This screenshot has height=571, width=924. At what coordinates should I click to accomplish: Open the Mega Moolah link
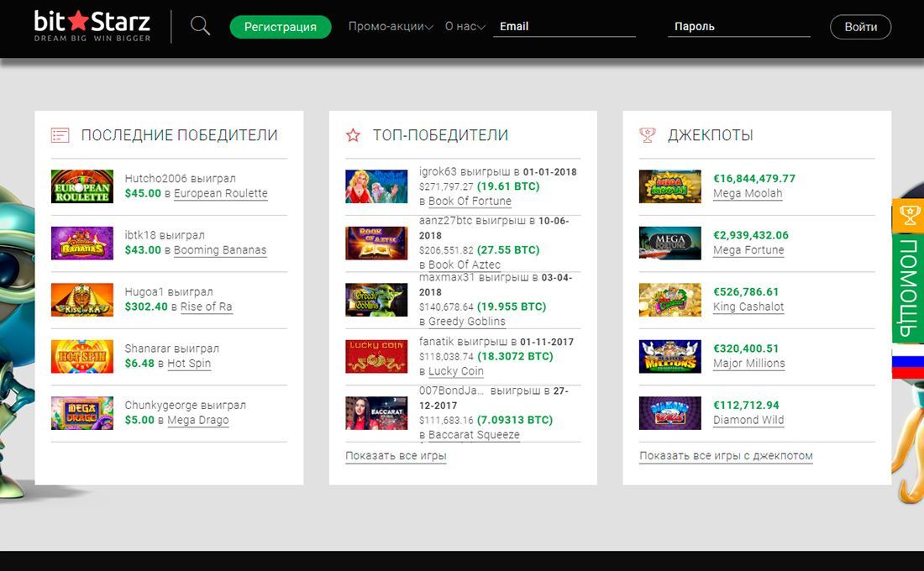[748, 193]
